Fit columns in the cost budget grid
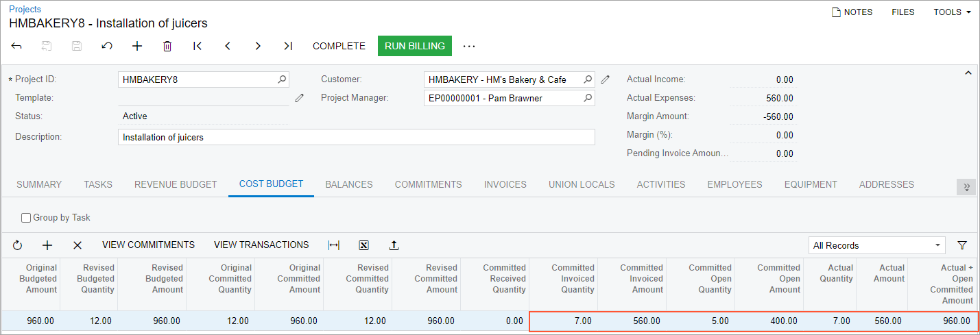 click(x=334, y=245)
